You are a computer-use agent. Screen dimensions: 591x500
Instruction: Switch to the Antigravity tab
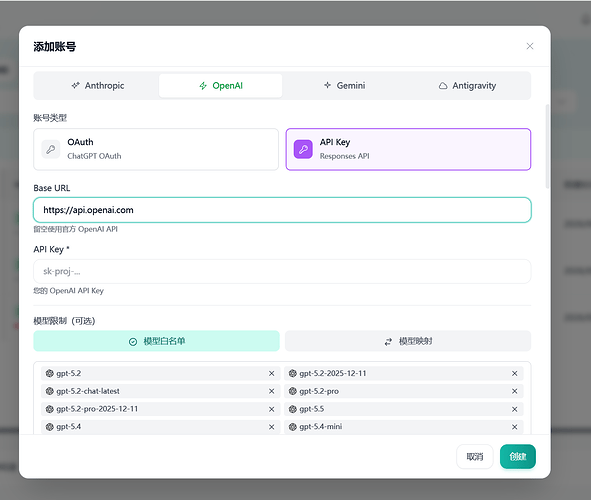point(467,86)
